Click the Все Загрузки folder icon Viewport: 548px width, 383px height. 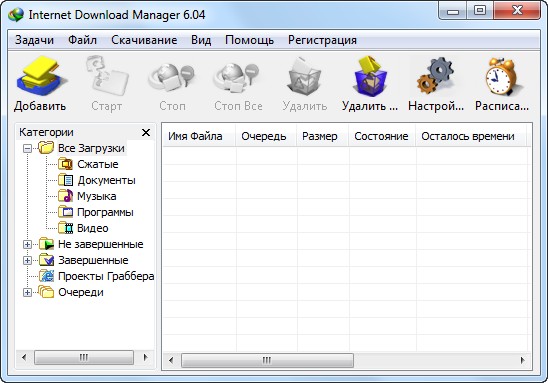click(46, 148)
